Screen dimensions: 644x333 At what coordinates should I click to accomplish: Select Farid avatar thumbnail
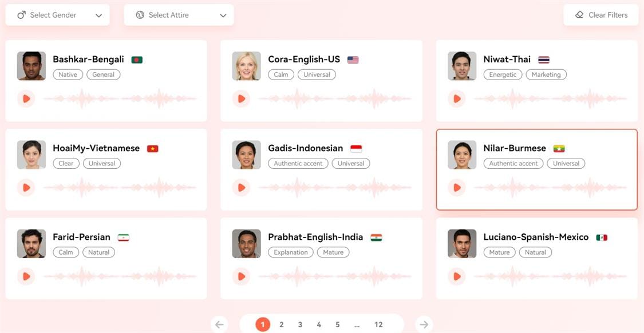pos(31,244)
